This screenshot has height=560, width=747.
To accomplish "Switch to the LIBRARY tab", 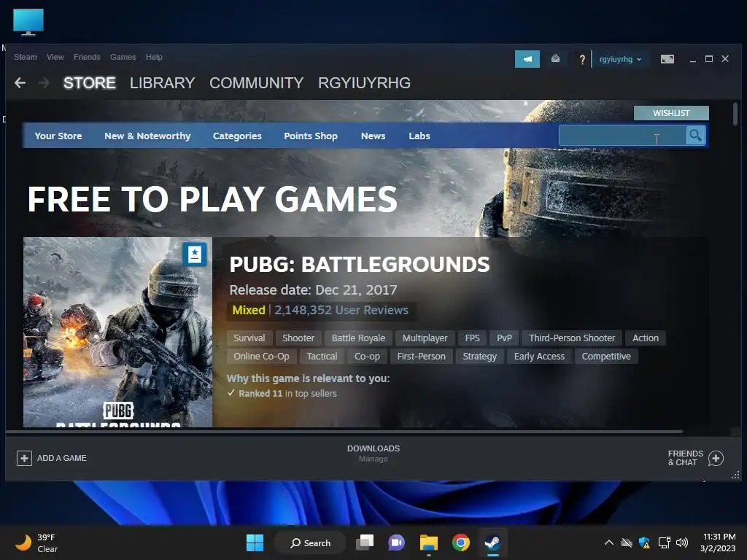I will pyautogui.click(x=163, y=83).
